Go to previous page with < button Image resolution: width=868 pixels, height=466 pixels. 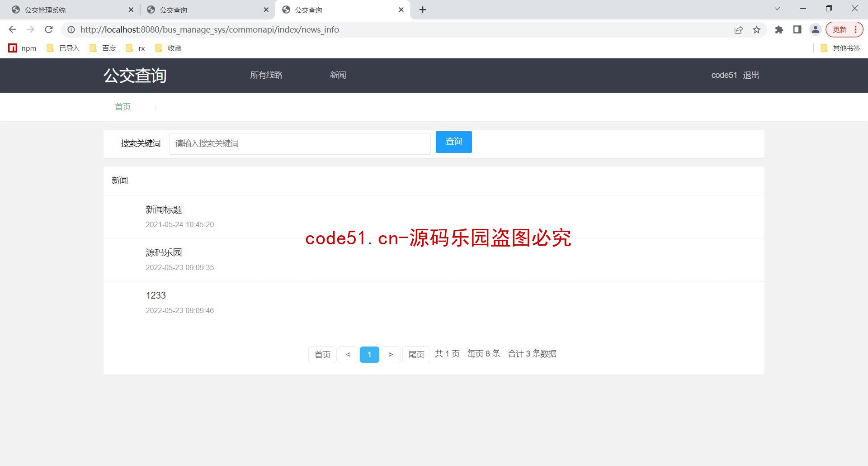point(348,354)
